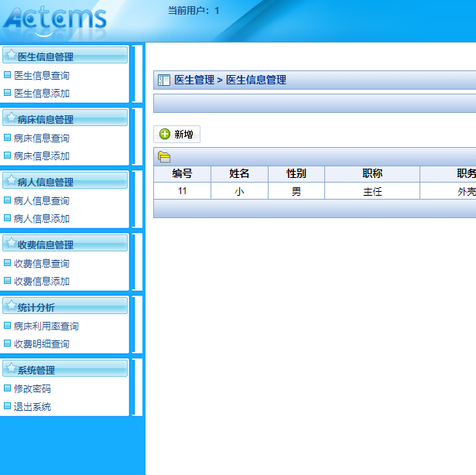Collapse the 病床信息管理 menu section
476x475 pixels.
[65, 118]
